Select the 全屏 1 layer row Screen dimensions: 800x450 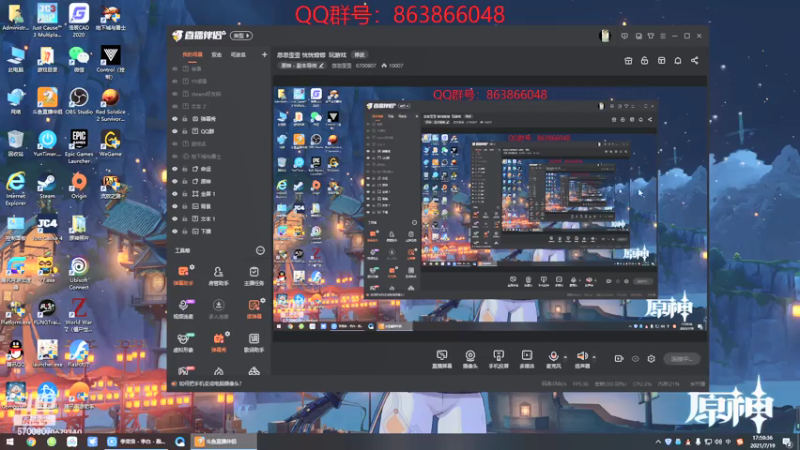[x=219, y=194]
